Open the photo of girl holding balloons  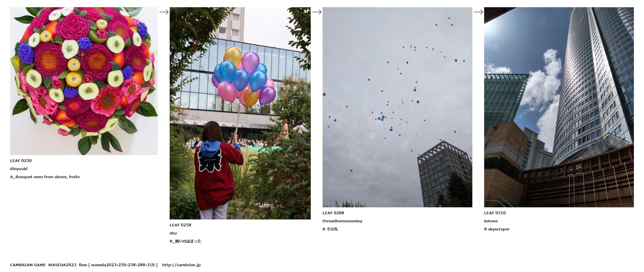pyautogui.click(x=240, y=113)
